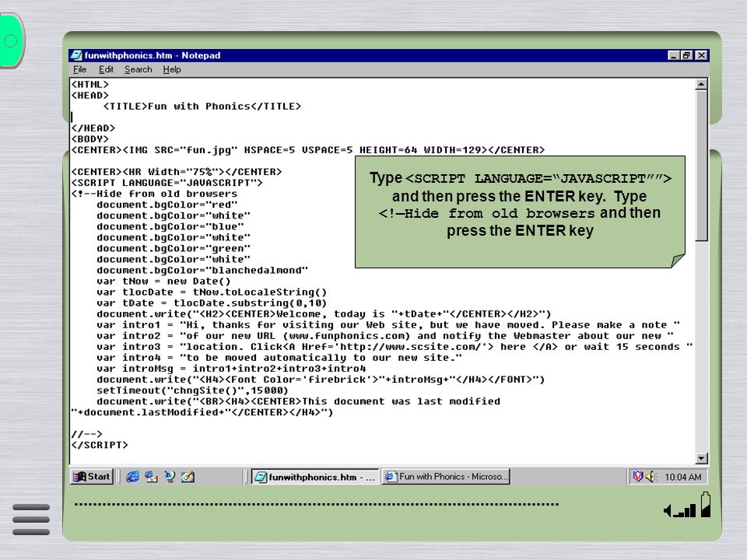
Task: Click the volume speaker tray icon
Action: (x=651, y=476)
